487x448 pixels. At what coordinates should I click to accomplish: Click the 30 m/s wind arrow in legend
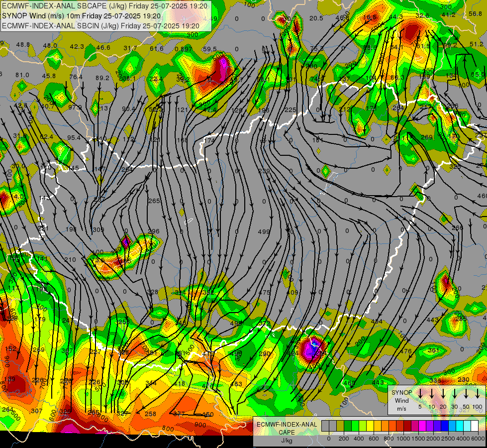pyautogui.click(x=455, y=394)
